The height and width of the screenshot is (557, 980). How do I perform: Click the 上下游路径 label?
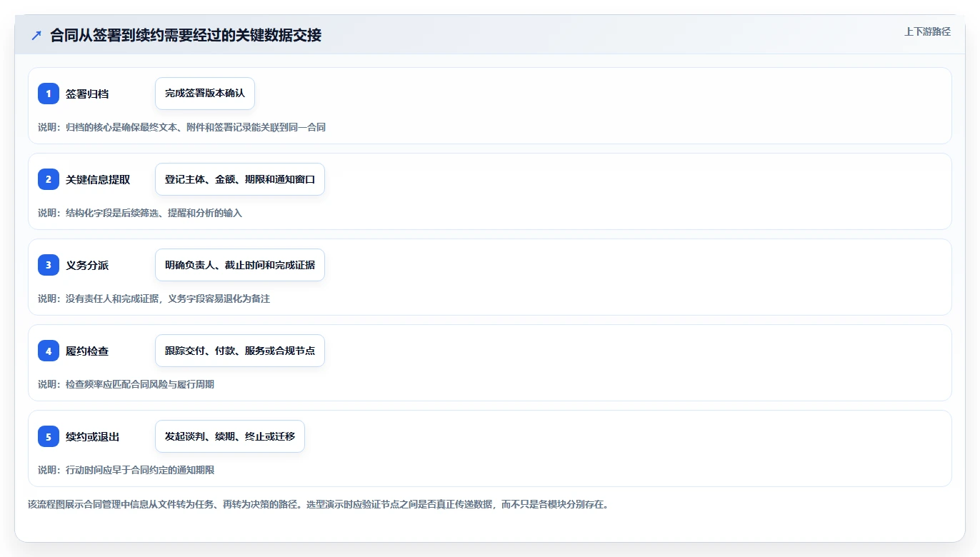927,31
